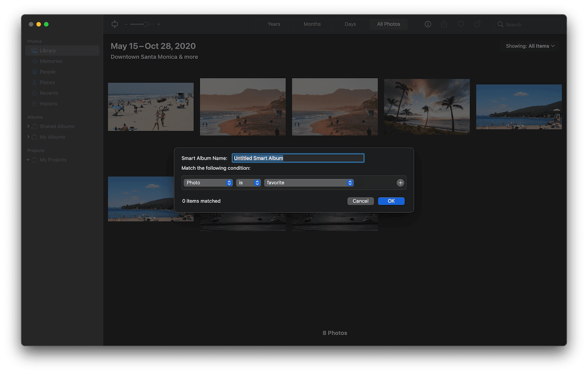The width and height of the screenshot is (588, 374).
Task: Click the Rotate icon in the toolbar
Action: (477, 24)
